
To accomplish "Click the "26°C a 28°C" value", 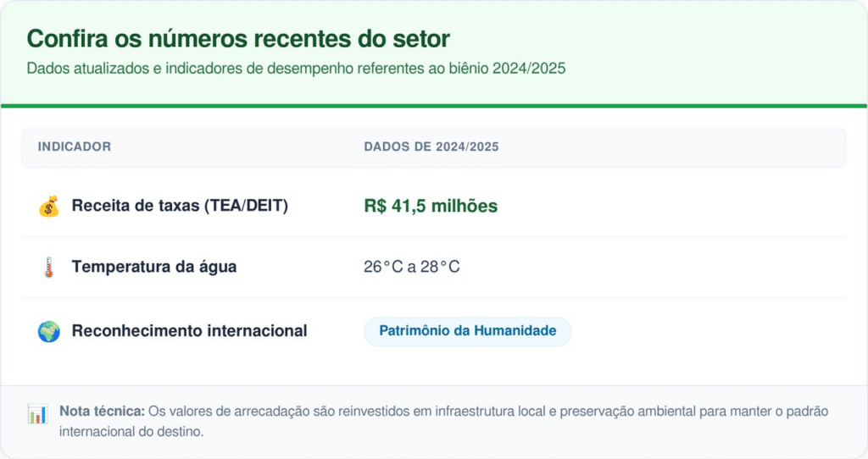I will click(412, 268).
